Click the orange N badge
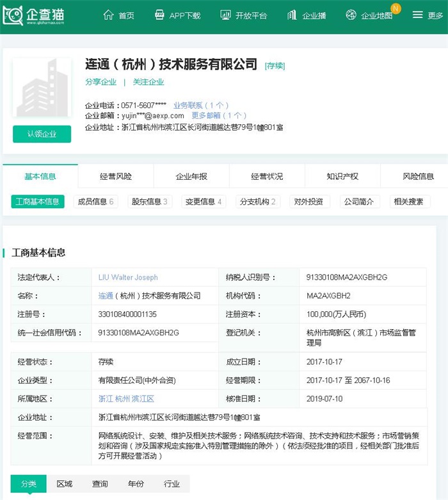The width and height of the screenshot is (448, 500). click(396, 8)
